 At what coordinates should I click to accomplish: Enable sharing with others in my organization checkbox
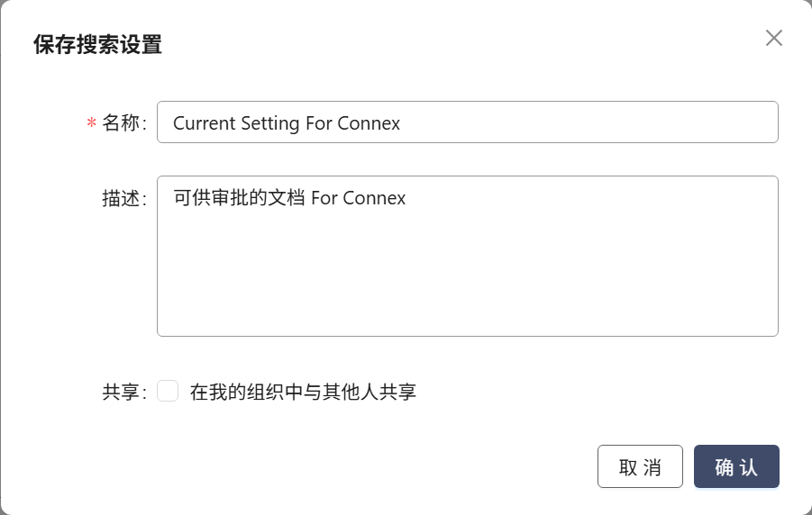coord(168,392)
